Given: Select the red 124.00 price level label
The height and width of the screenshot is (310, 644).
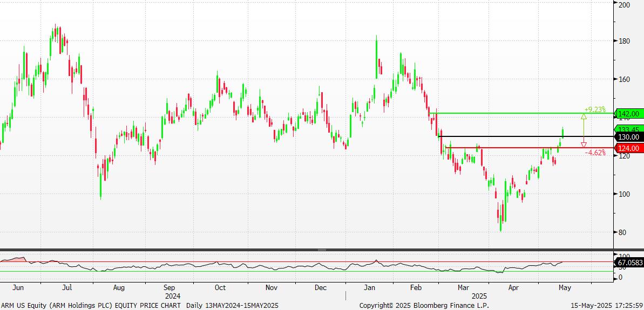Looking at the screenshot, I should coord(629,148).
